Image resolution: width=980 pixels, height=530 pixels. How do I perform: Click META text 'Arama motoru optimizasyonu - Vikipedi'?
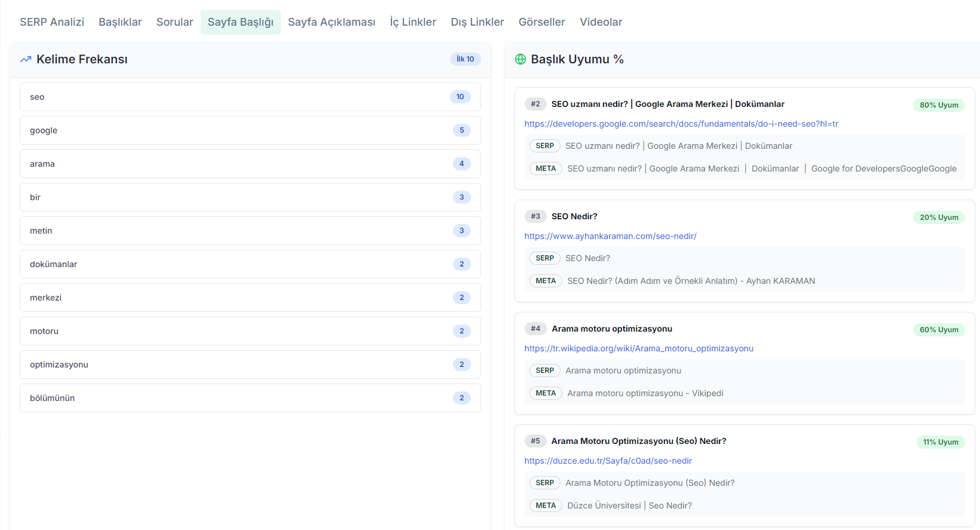click(x=645, y=393)
